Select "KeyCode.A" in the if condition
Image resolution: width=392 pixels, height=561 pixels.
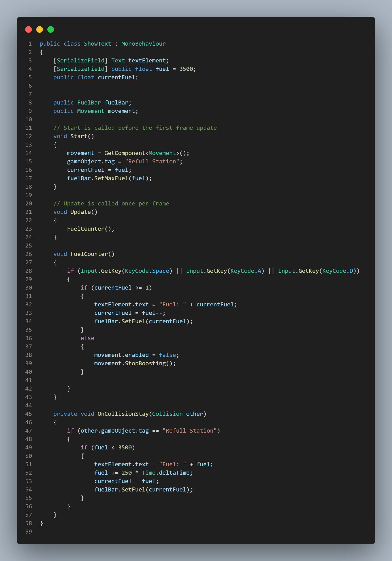coord(246,271)
